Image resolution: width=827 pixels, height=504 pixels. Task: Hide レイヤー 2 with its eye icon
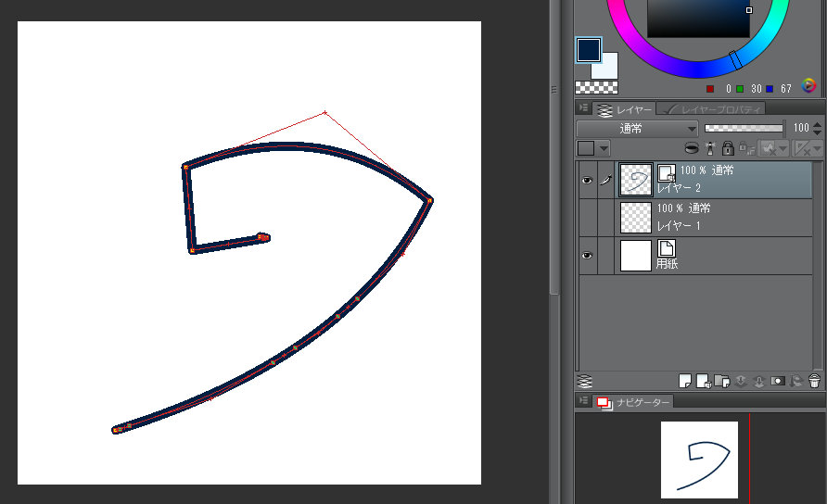pyautogui.click(x=587, y=181)
